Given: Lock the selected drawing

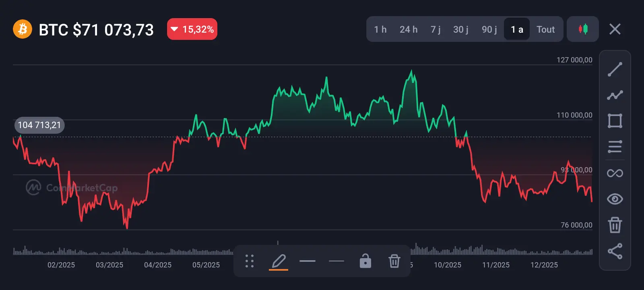Looking at the screenshot, I should point(365,261).
